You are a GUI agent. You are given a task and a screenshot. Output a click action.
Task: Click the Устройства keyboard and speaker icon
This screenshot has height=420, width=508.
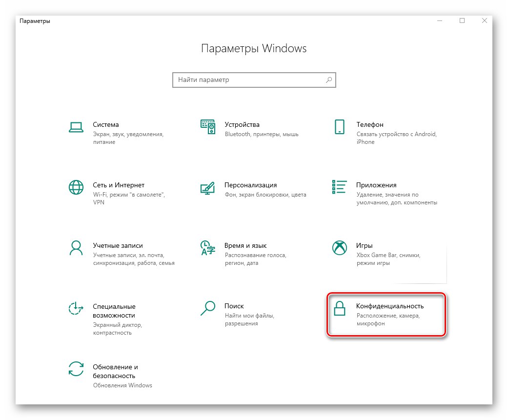coord(208,127)
